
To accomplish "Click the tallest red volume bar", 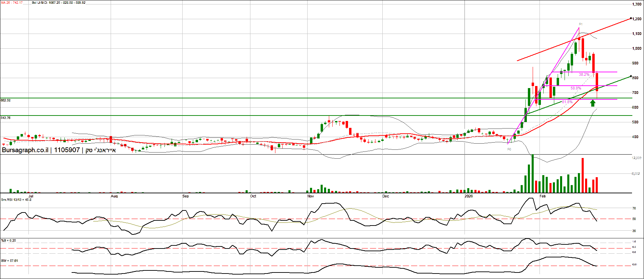I will pyautogui.click(x=582, y=175).
